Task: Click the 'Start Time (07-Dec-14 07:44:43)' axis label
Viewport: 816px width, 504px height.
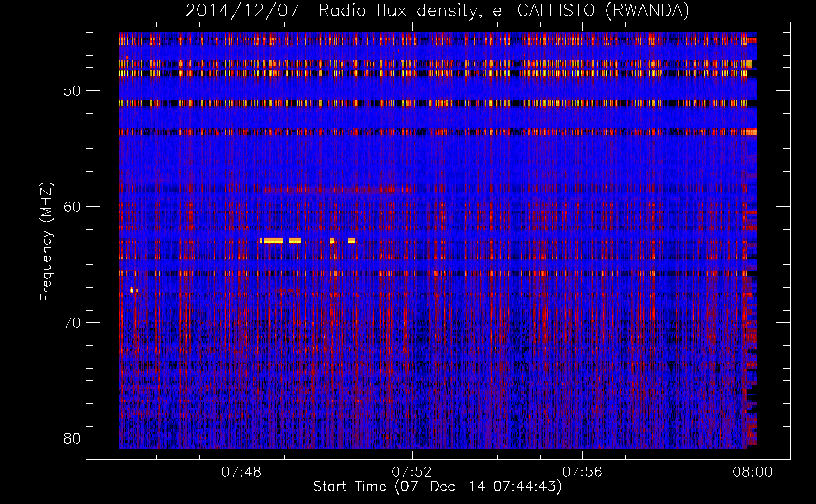Action: point(437,487)
